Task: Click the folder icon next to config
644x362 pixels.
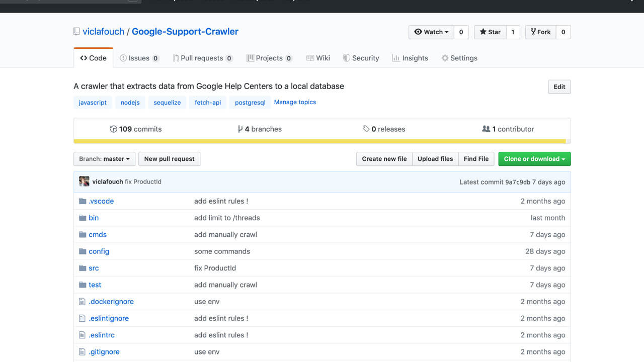Action: point(83,251)
